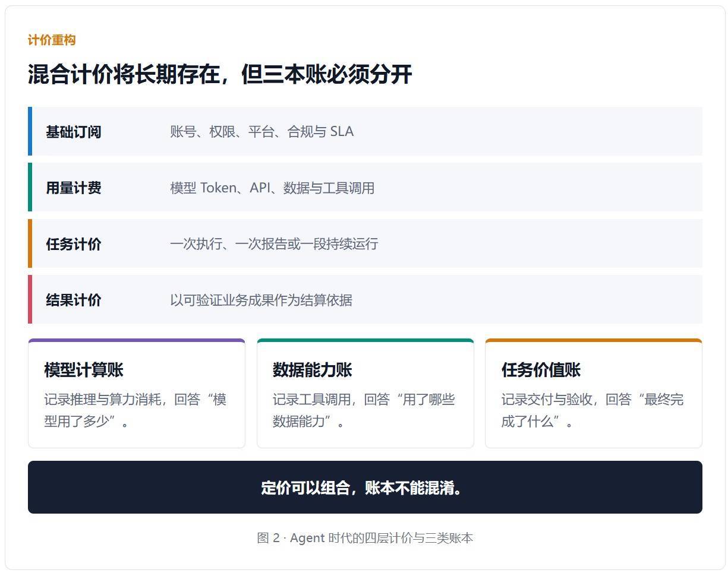Click the 数据能力账 card title

[x=313, y=370]
